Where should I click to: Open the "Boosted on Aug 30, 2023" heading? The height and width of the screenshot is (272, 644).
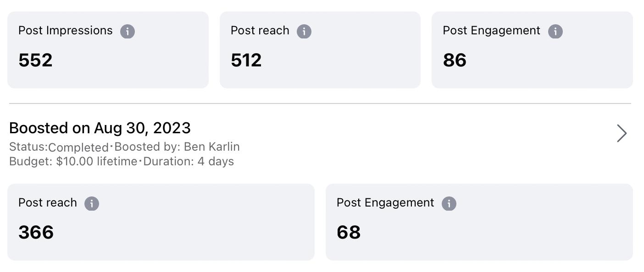tap(100, 128)
